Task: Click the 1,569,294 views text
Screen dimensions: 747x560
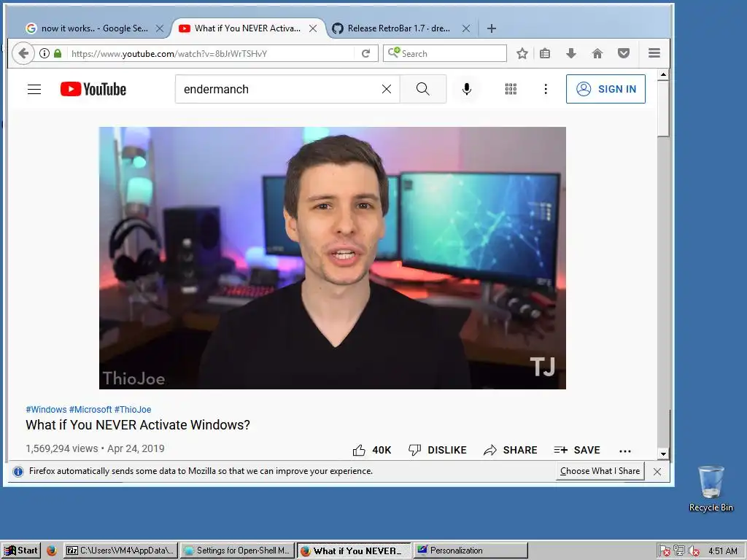Action: point(61,448)
